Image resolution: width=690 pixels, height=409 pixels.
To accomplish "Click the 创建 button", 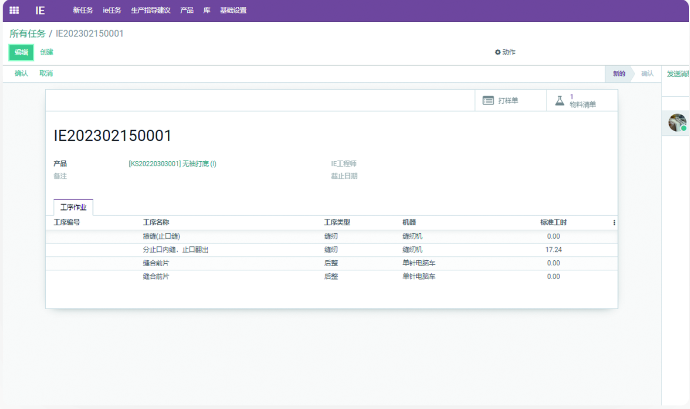I will click(x=47, y=52).
